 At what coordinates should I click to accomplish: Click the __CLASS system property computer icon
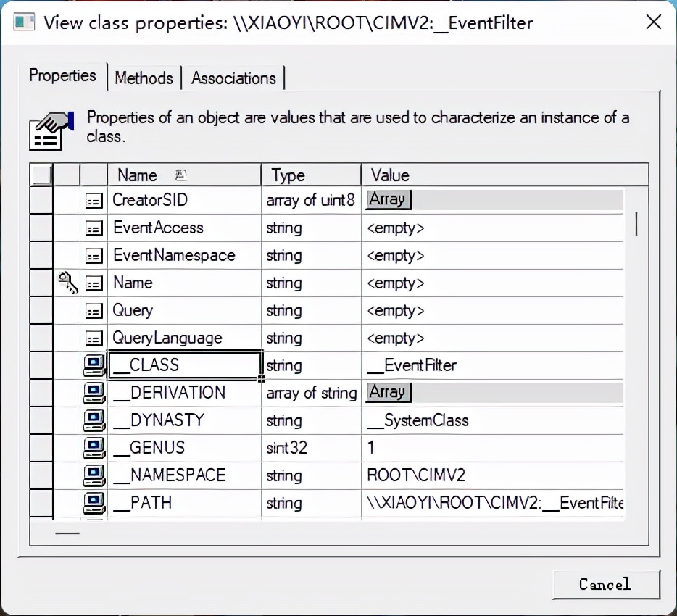[94, 365]
